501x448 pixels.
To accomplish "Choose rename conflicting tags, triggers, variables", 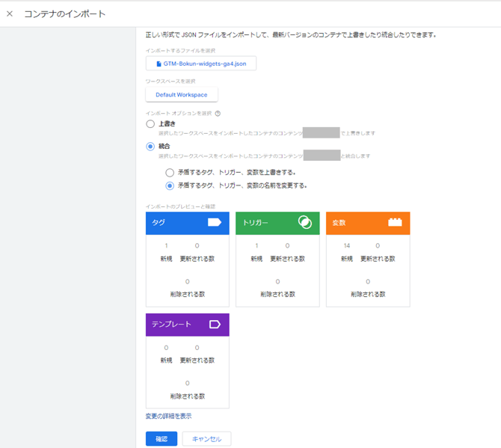I will [170, 185].
